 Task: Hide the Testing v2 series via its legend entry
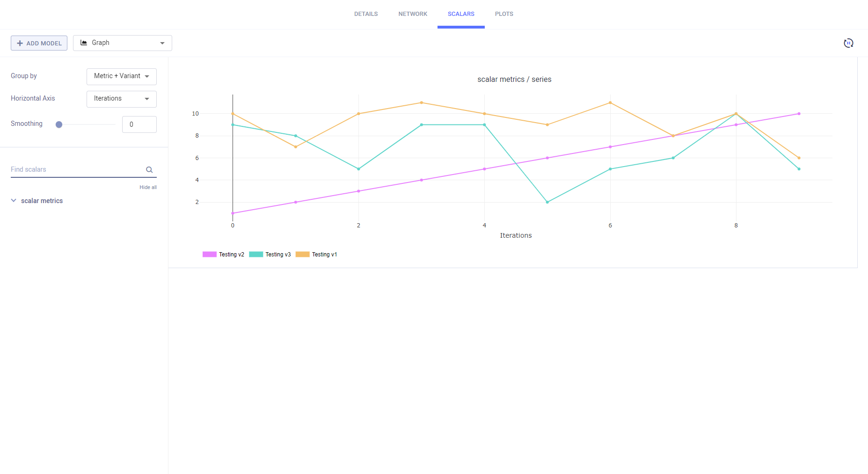click(x=223, y=254)
